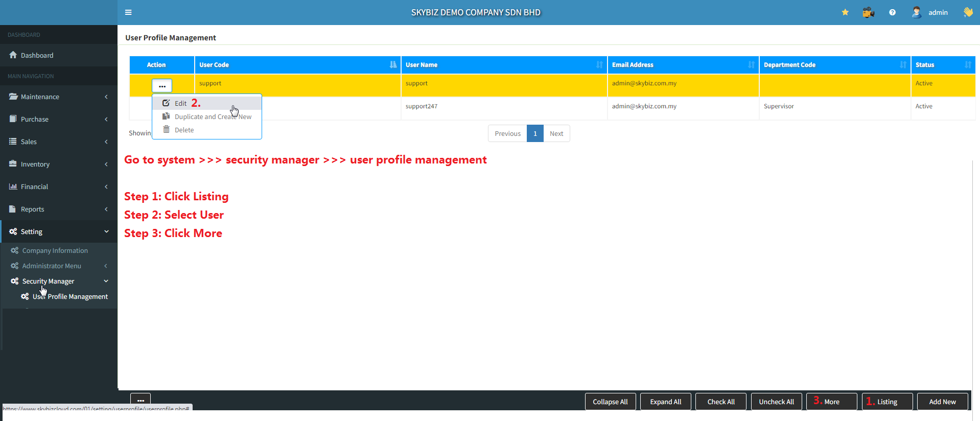This screenshot has height=421, width=980.
Task: Click the hamburger menu icon in header
Action: [128, 12]
